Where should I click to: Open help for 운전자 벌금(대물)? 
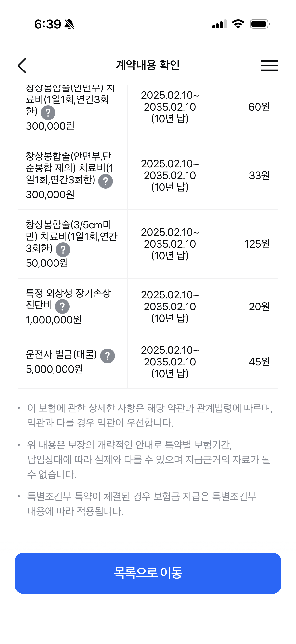pos(108,356)
